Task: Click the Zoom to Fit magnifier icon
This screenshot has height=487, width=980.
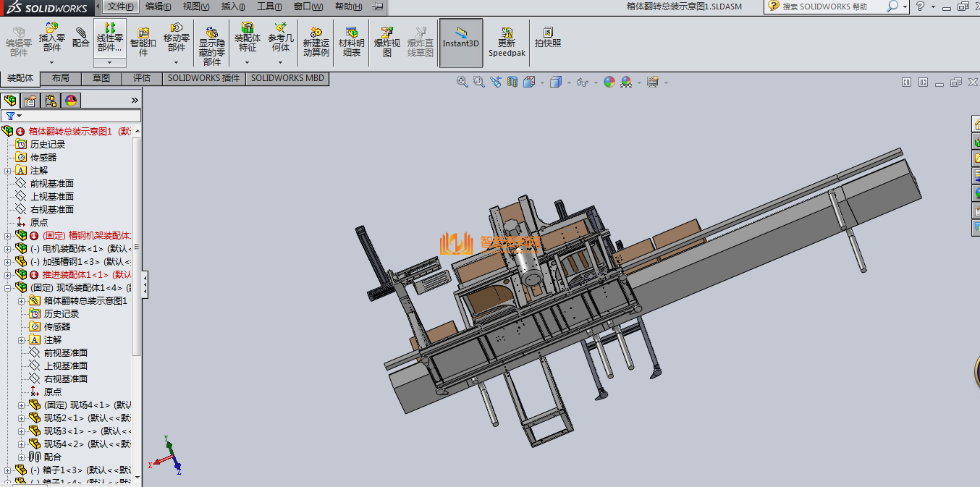Action: click(x=462, y=82)
